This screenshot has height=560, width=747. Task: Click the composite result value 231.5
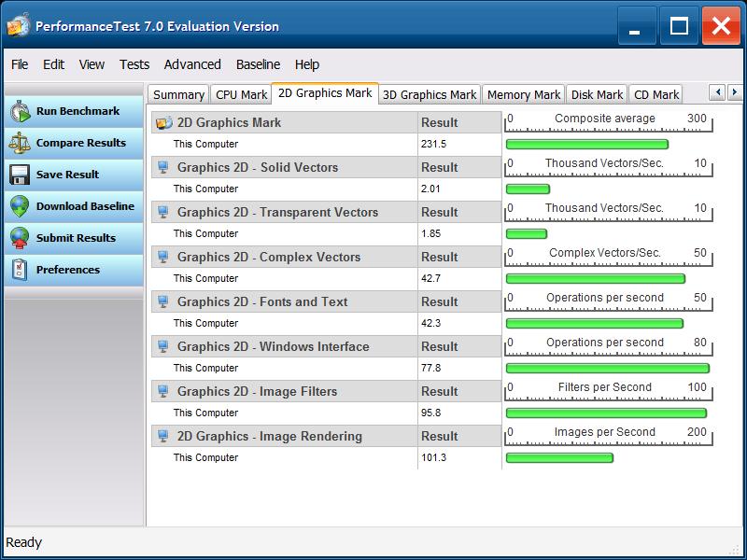pos(433,144)
